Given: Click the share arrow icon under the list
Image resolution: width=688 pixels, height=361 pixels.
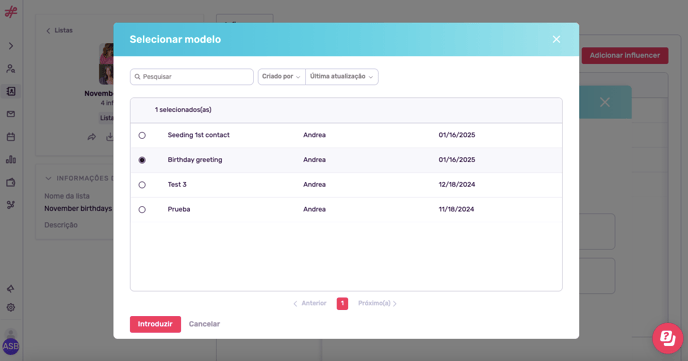Looking at the screenshot, I should (92, 137).
